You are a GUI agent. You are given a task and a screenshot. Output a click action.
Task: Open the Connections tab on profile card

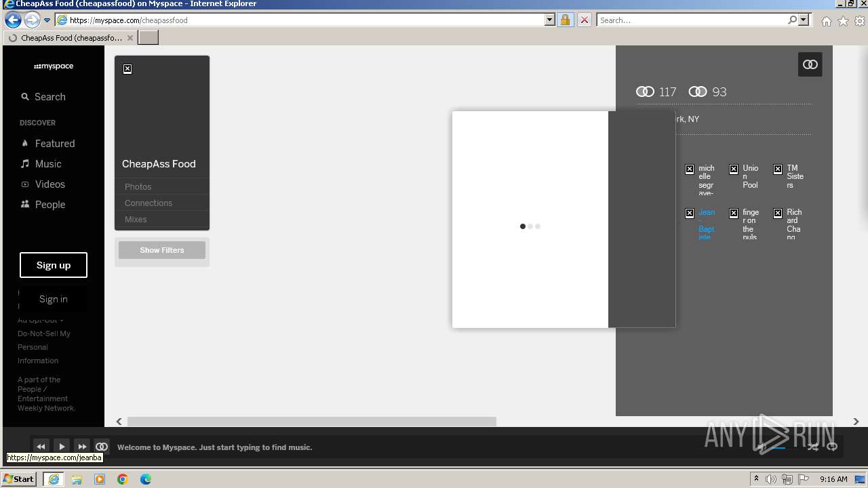[149, 203]
